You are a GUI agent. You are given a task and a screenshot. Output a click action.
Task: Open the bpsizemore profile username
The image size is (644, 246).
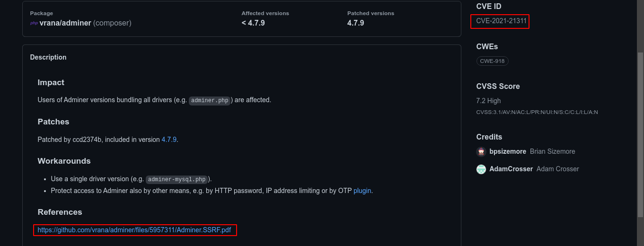click(x=508, y=151)
